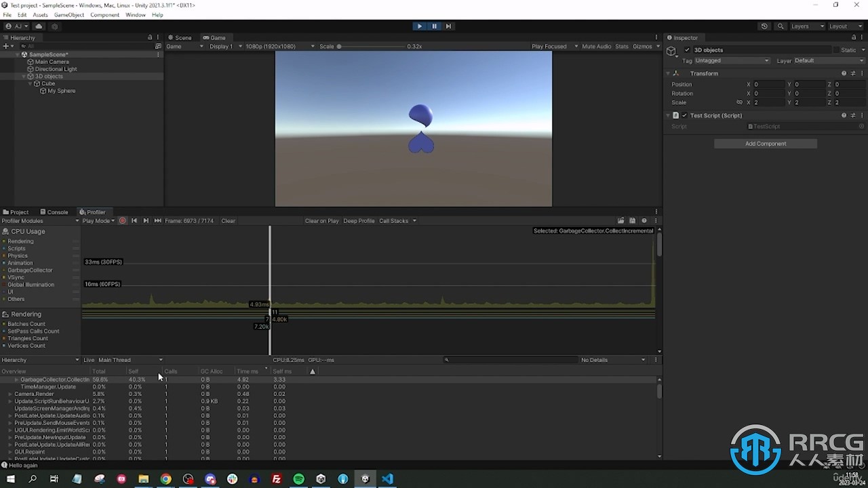Switch to the Project tab
Image resolution: width=868 pixels, height=488 pixels.
click(16, 212)
